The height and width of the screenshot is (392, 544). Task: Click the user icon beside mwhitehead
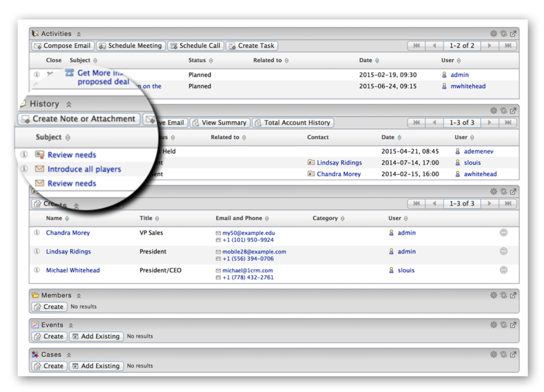[x=444, y=86]
